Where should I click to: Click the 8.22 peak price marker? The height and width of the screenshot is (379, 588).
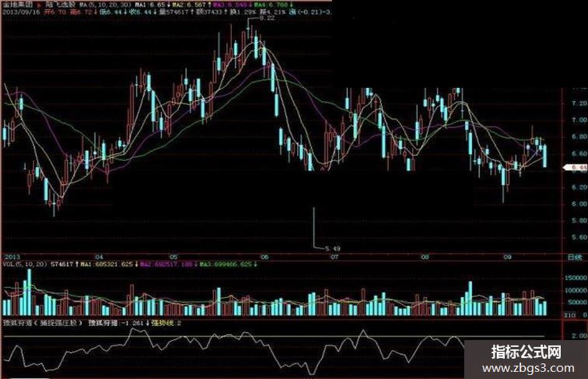coord(267,18)
